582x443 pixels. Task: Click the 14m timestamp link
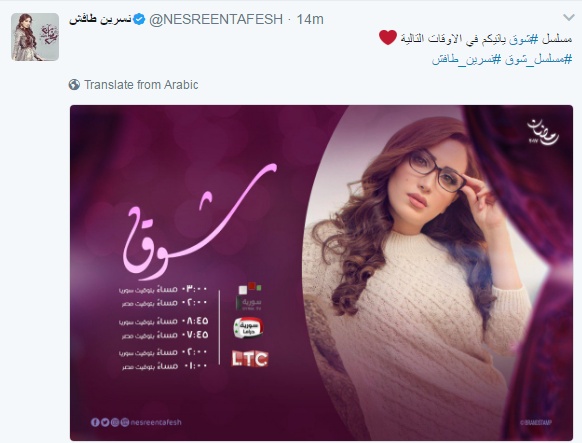point(310,19)
